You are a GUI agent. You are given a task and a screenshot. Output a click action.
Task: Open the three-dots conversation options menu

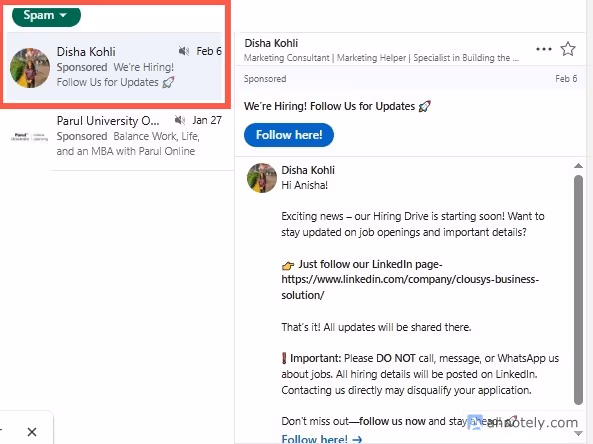543,49
